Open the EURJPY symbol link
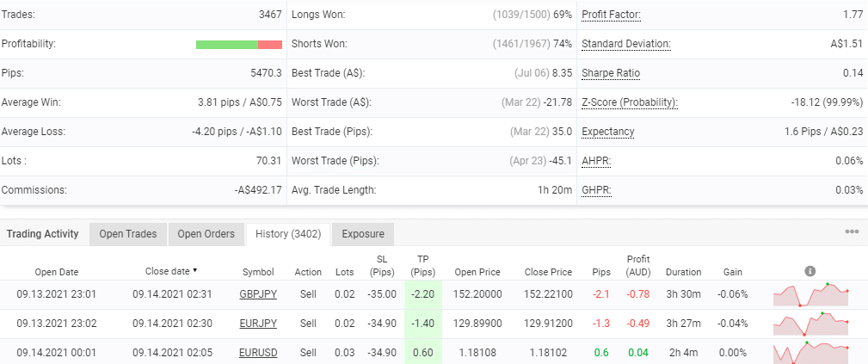The height and width of the screenshot is (364, 868). point(258,324)
